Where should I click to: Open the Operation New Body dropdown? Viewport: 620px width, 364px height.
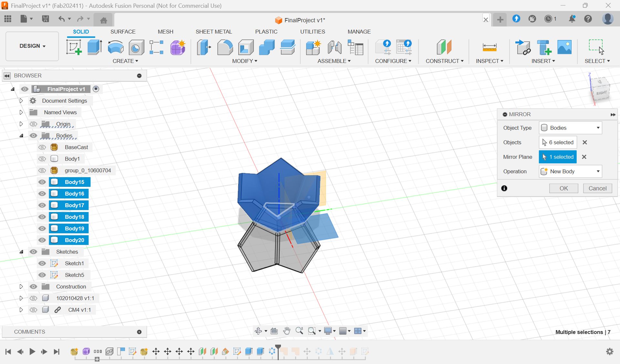(570, 171)
